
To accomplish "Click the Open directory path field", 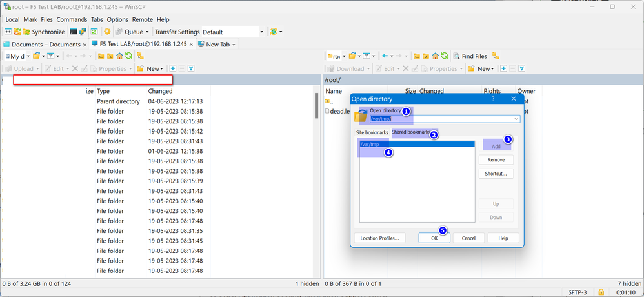I will pyautogui.click(x=439, y=119).
